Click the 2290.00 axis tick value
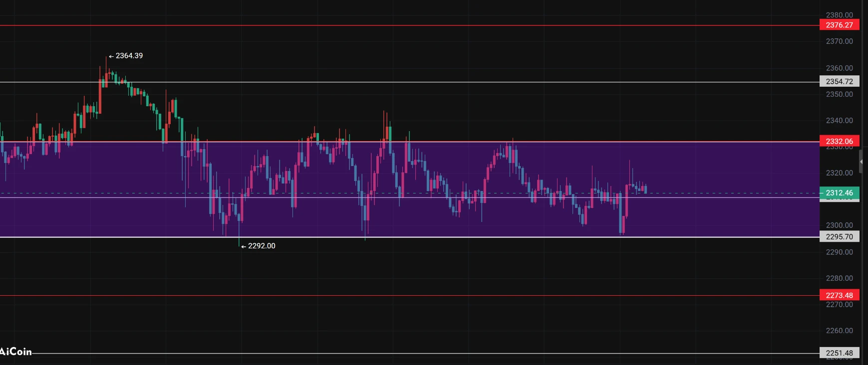 840,252
